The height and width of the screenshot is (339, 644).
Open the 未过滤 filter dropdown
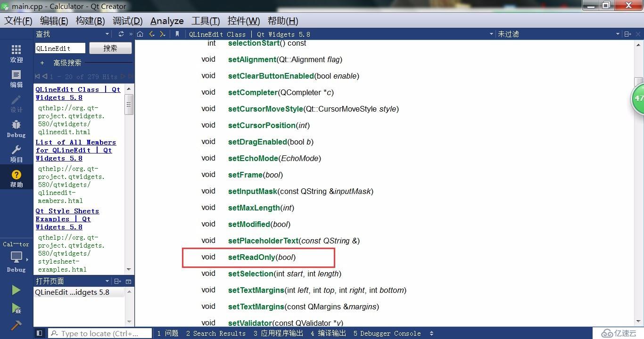618,34
